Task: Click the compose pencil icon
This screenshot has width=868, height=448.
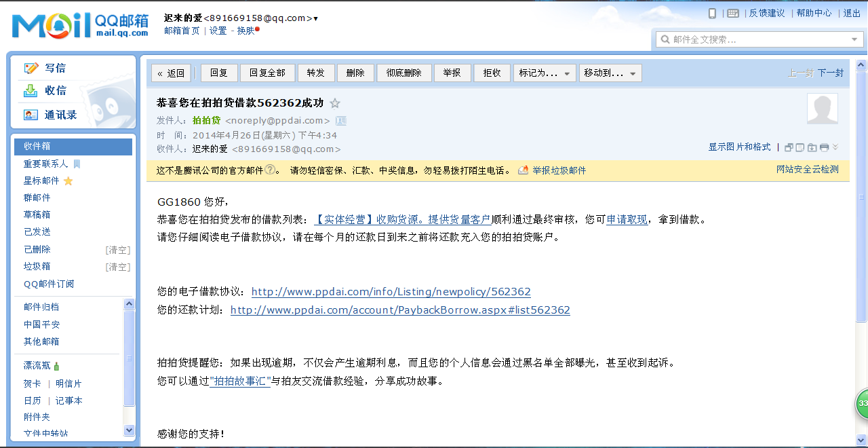Action: (31, 68)
